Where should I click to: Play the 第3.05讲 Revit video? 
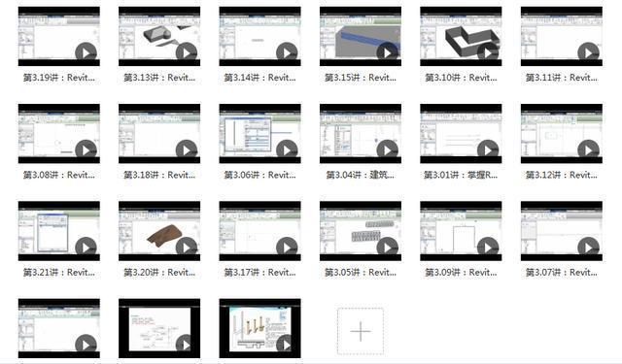pos(387,248)
